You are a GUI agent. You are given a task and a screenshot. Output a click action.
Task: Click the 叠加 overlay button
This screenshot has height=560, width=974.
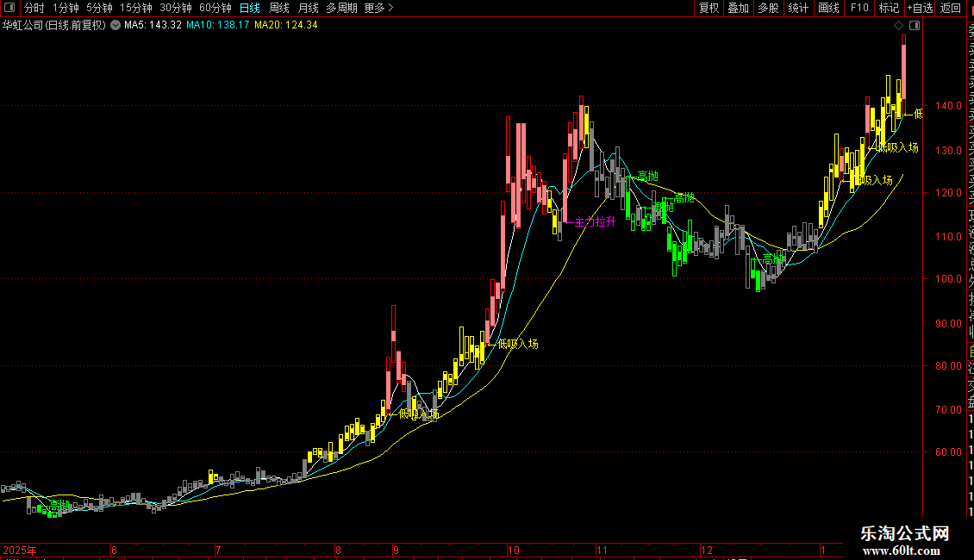point(738,8)
